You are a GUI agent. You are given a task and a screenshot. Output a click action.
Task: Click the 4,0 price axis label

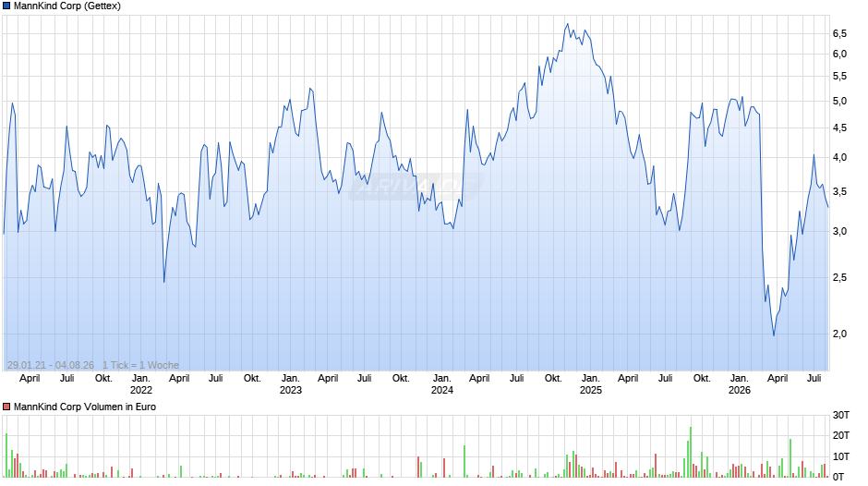(x=839, y=157)
